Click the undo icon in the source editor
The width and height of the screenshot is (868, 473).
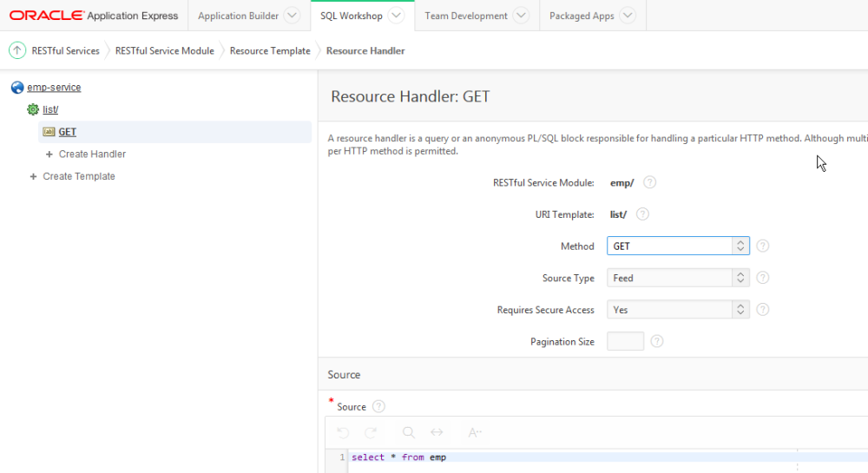343,432
